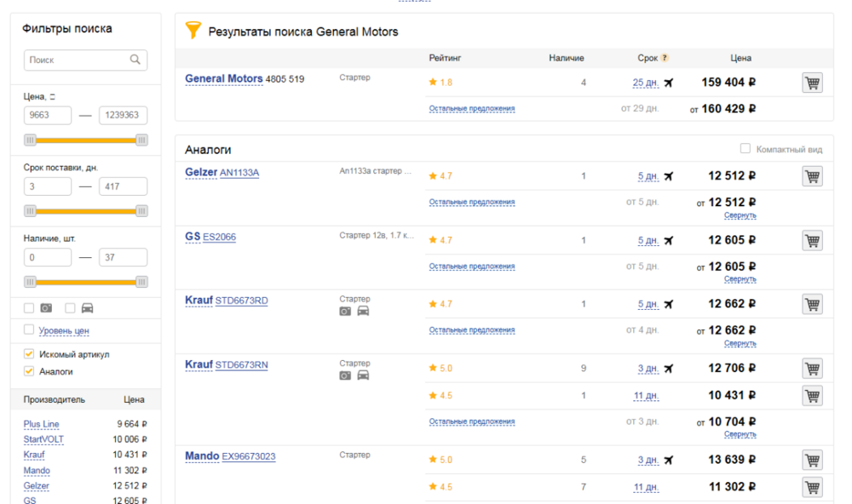Viewport: 852px width, 504px height.
Task: Click the airplane icon in the Krauf STD6673RD row
Action: (x=669, y=304)
